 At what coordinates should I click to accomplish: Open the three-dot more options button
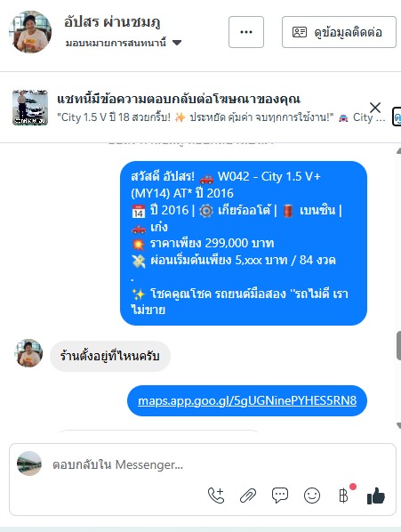pos(246,32)
